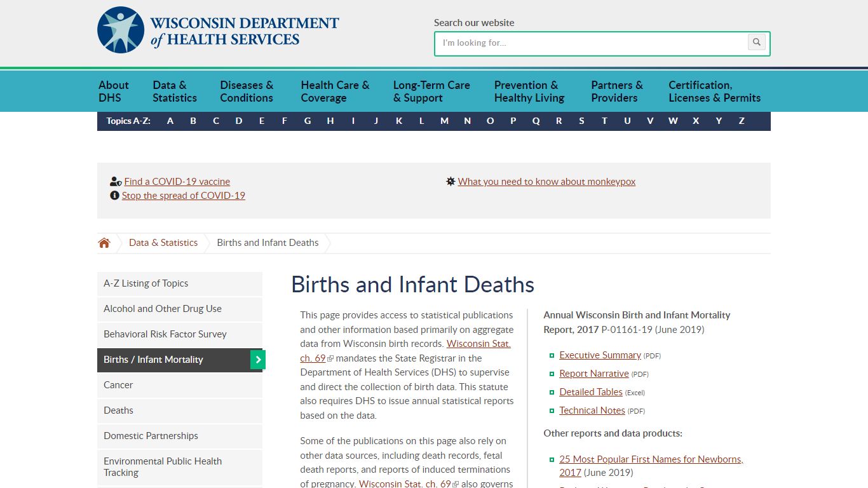Go to Data & Statistics breadcrumb
Image resolution: width=868 pixels, height=488 pixels.
[163, 243]
